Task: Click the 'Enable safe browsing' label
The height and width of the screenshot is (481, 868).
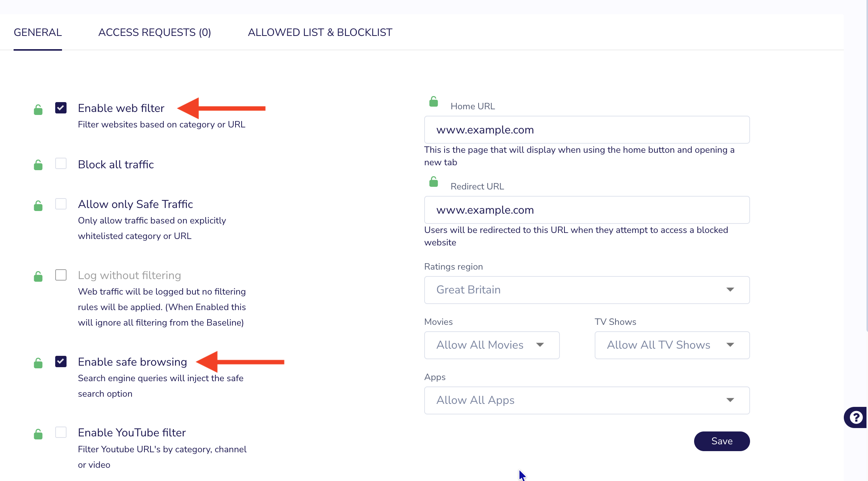Action: pos(132,362)
